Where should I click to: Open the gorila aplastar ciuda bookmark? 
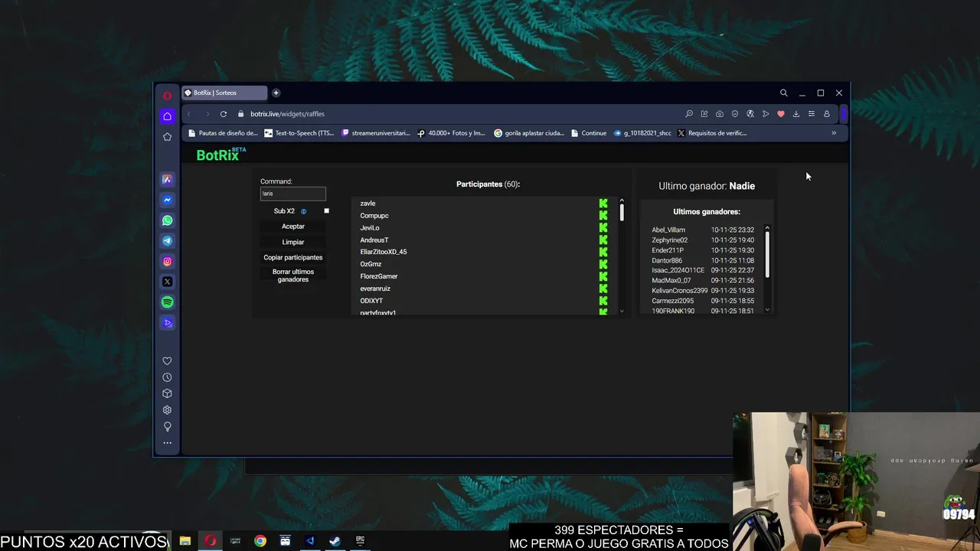(x=529, y=133)
